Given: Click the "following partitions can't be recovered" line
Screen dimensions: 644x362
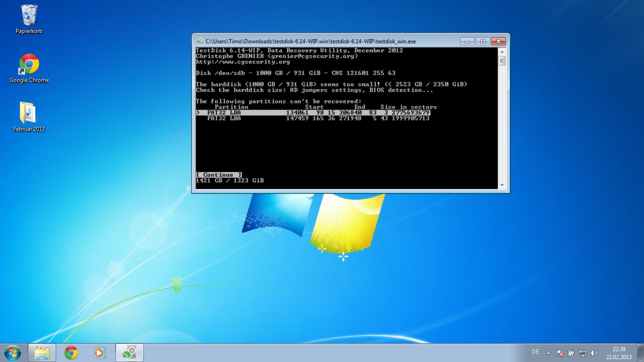Looking at the screenshot, I should [x=279, y=101].
